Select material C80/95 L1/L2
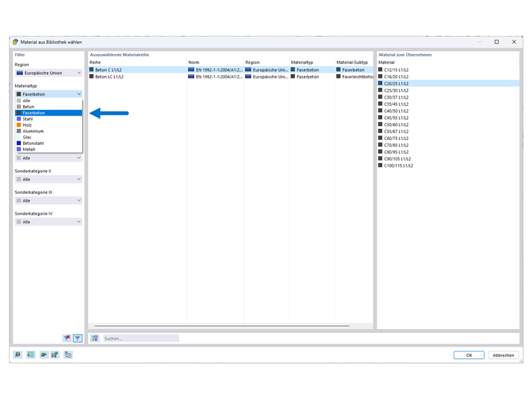This screenshot has width=532, height=399. point(448,152)
